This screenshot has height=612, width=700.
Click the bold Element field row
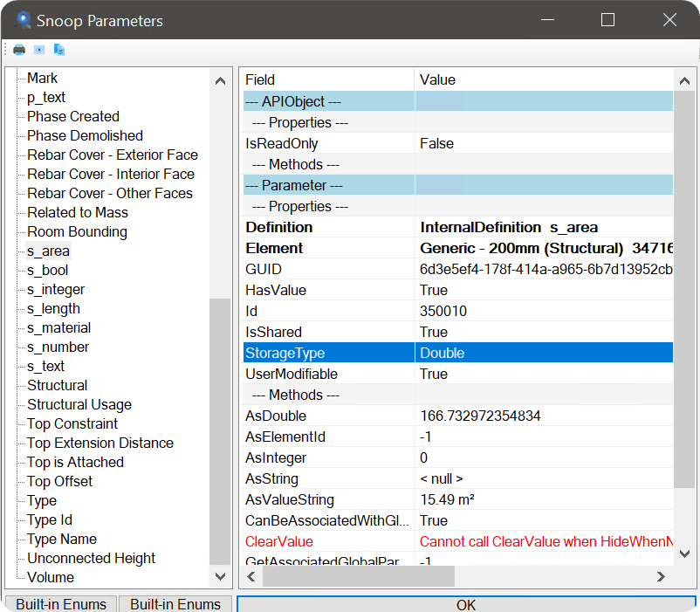(458, 248)
